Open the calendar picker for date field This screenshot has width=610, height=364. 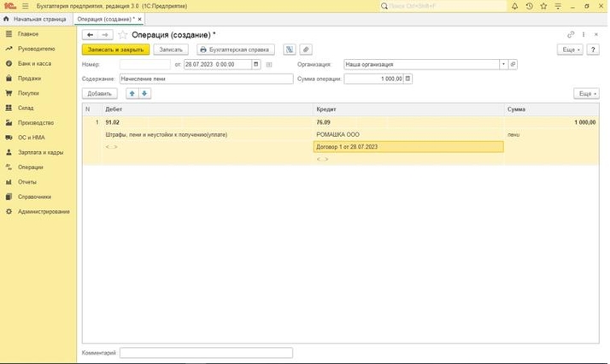[x=269, y=64]
